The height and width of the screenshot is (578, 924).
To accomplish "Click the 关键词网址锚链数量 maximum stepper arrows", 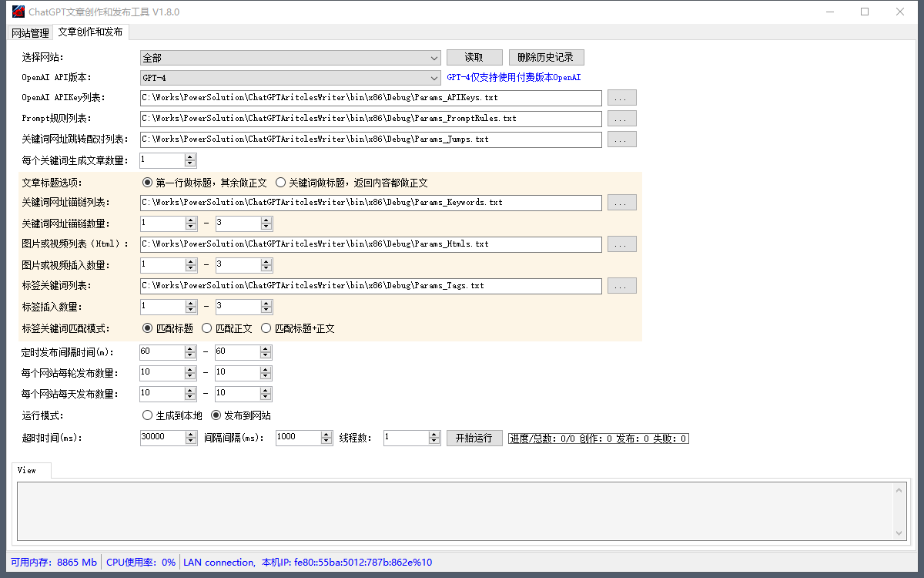I will 266,223.
